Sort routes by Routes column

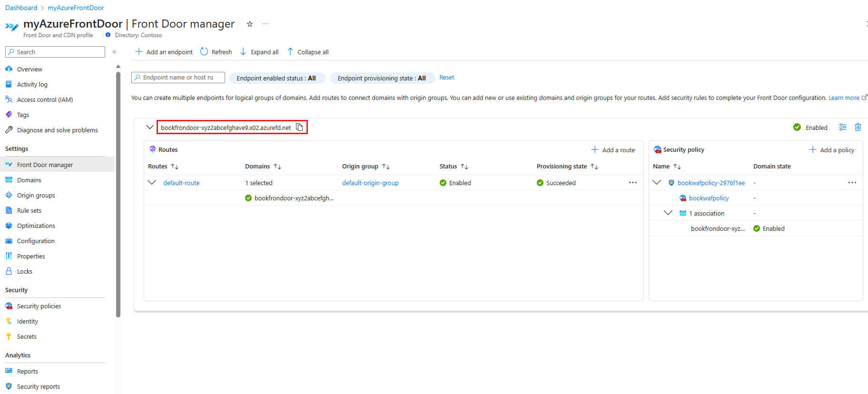(175, 167)
